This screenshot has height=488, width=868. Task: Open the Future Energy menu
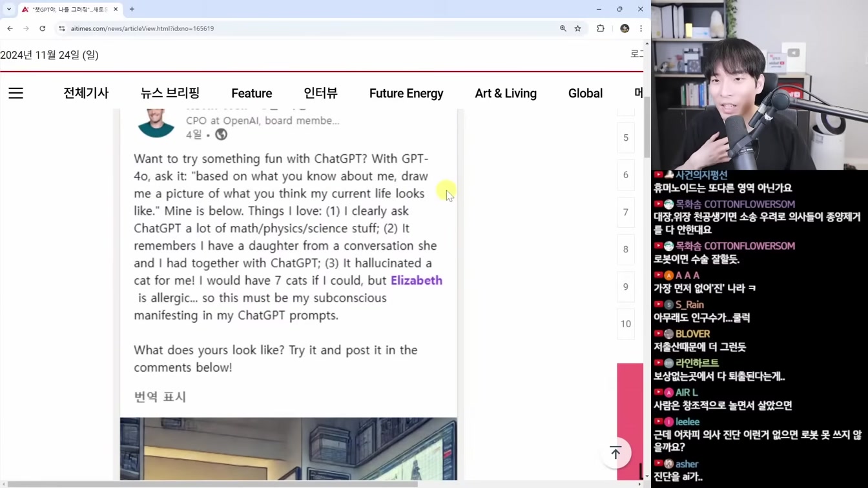coord(406,94)
